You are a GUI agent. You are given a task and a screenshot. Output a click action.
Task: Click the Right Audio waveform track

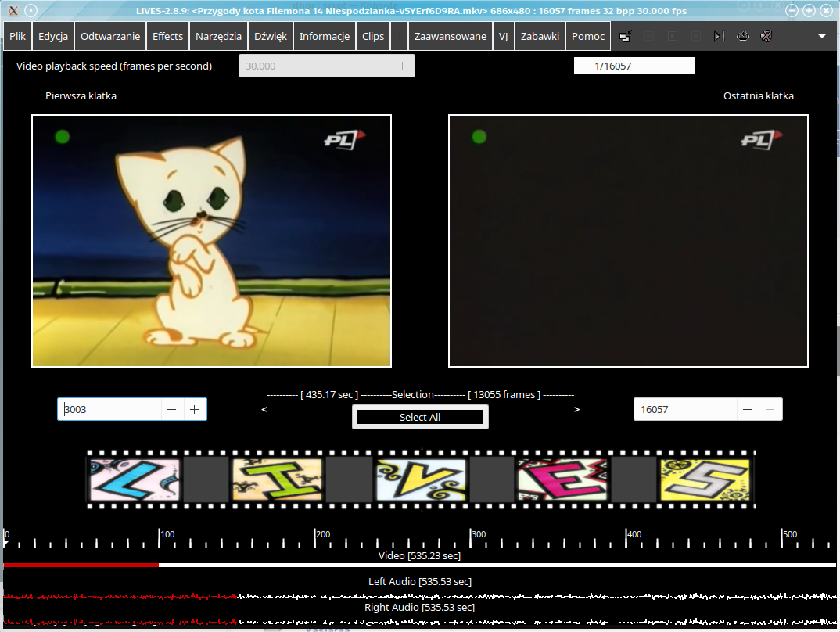419,622
